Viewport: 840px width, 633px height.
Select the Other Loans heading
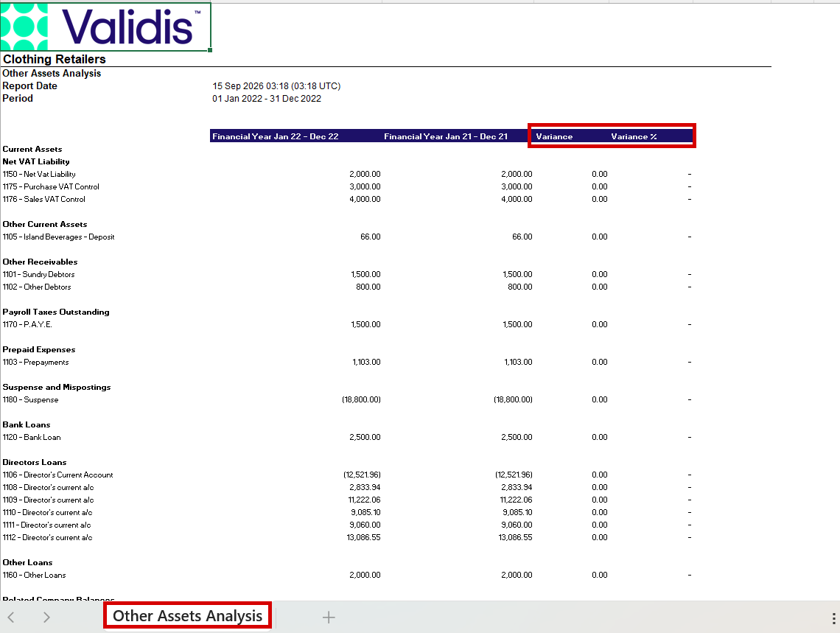coord(27,562)
